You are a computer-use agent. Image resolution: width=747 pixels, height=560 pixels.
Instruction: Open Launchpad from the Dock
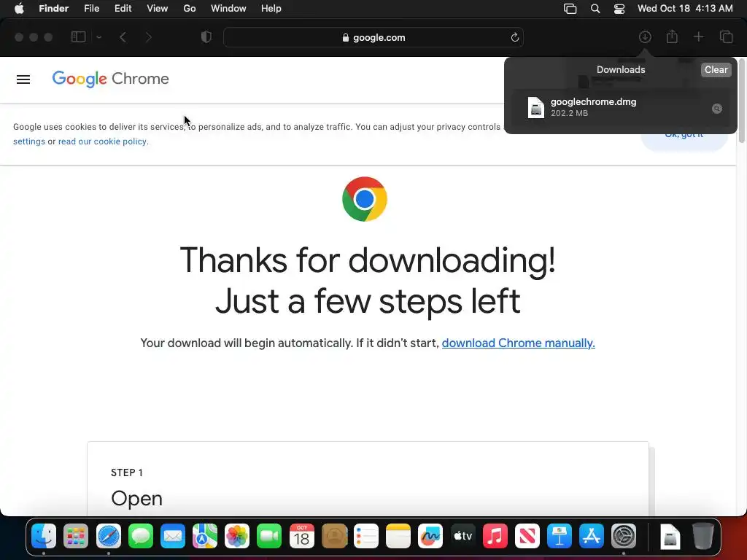tap(76, 536)
